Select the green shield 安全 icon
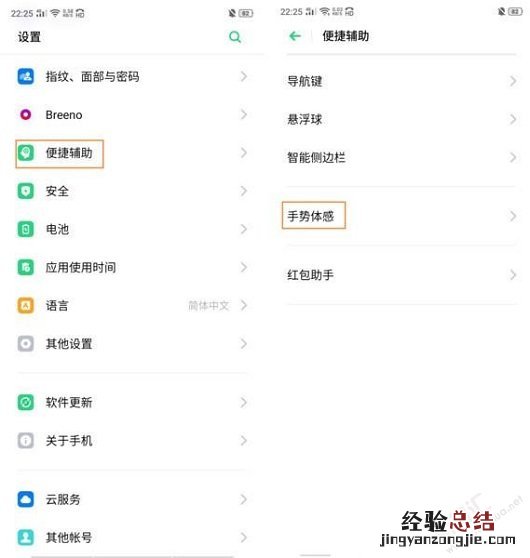 [x=26, y=191]
